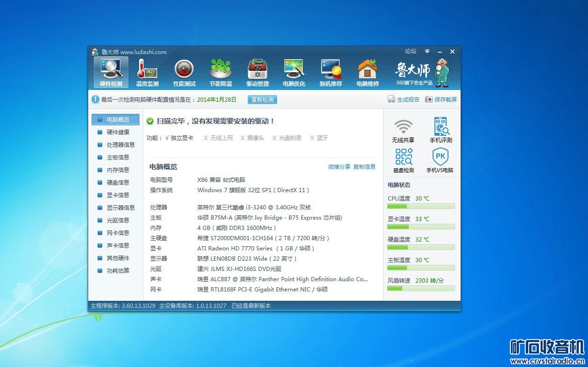Click the hard disk value 希捷 ST2000DM001
Image resolution: width=588 pixels, height=367 pixels.
pos(264,238)
